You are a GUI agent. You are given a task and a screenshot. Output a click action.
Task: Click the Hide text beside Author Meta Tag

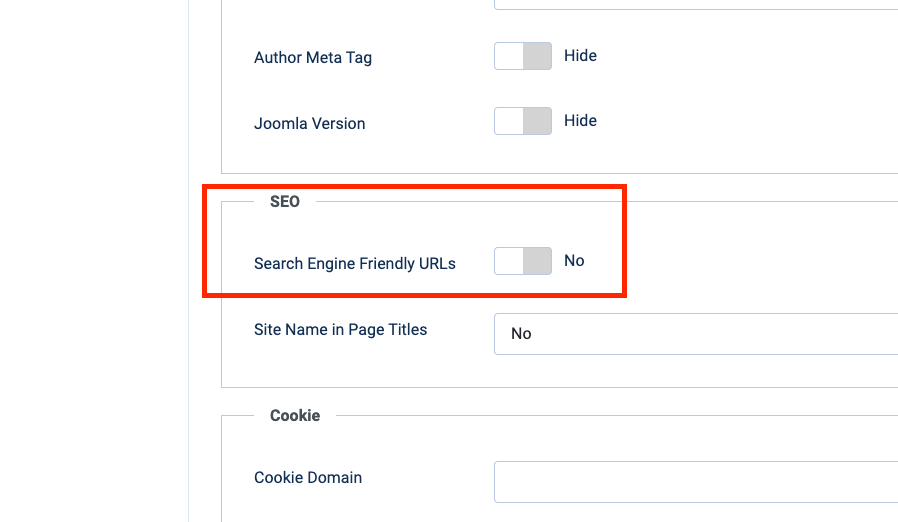[580, 56]
